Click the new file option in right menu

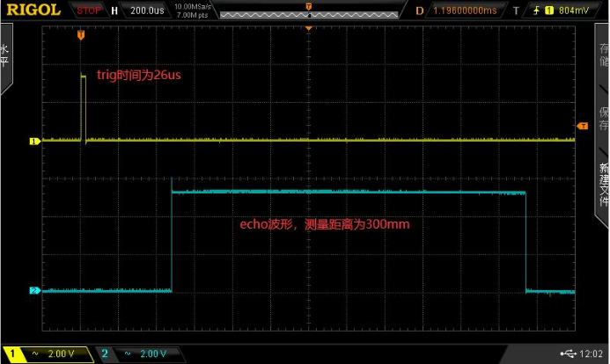(x=603, y=185)
